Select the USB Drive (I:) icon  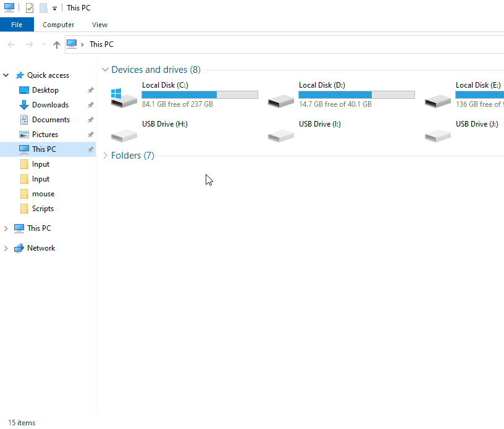pos(280,134)
